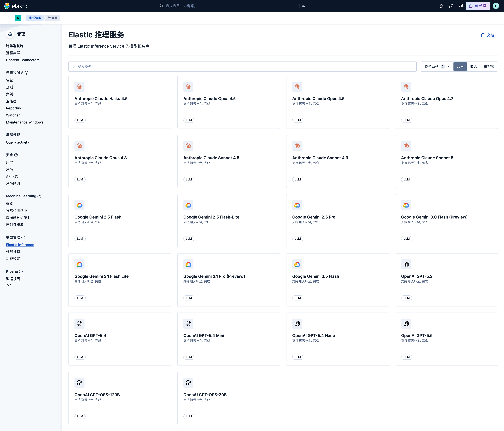The image size is (504, 431).
Task: Click the Google icon on Gemini 2.5 Pro card
Action: click(x=297, y=205)
